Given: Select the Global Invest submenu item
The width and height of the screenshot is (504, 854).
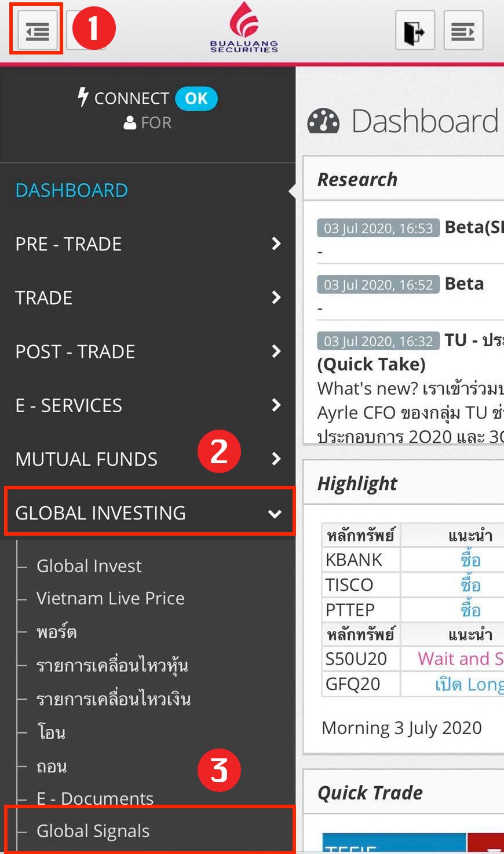Looking at the screenshot, I should (89, 566).
